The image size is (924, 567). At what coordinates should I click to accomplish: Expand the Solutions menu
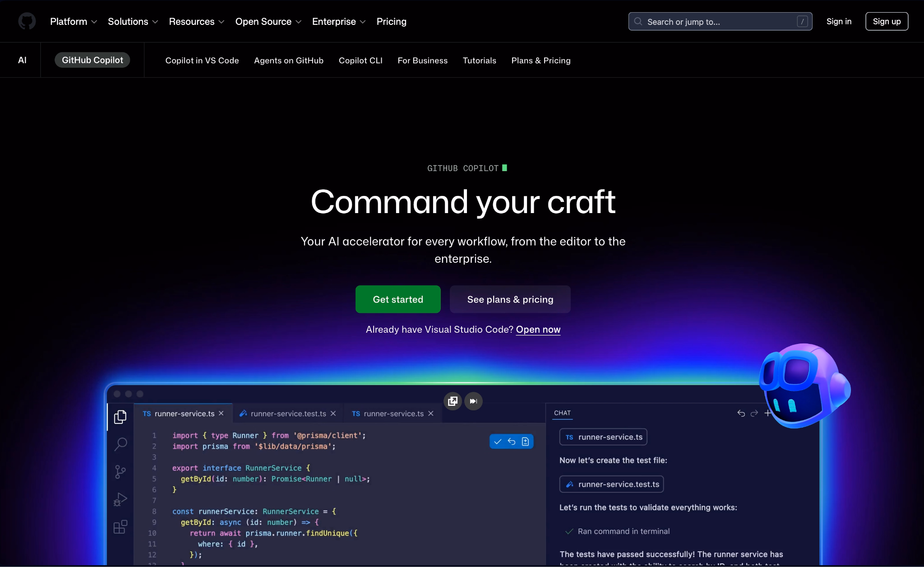pyautogui.click(x=133, y=22)
